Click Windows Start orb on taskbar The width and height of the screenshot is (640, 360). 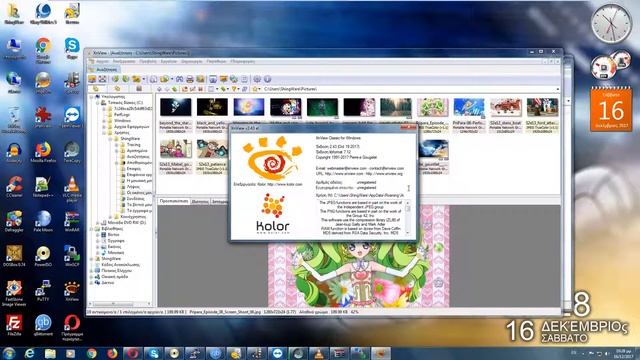pyautogui.click(x=9, y=353)
